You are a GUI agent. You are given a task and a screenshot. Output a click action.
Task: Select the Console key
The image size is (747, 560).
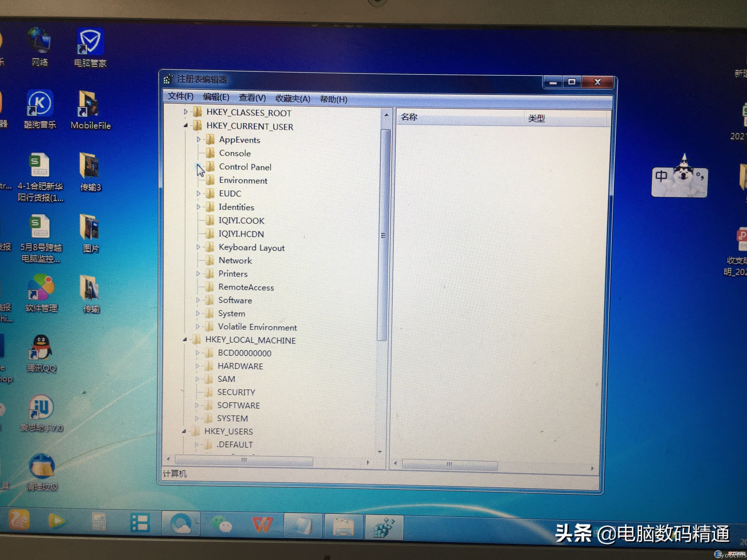pyautogui.click(x=235, y=153)
